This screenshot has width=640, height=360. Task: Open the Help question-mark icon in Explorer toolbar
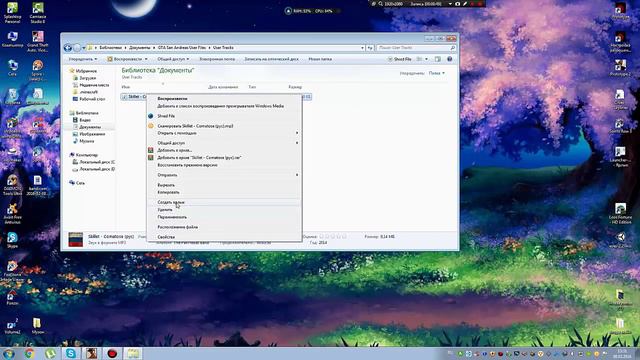[x=449, y=59]
